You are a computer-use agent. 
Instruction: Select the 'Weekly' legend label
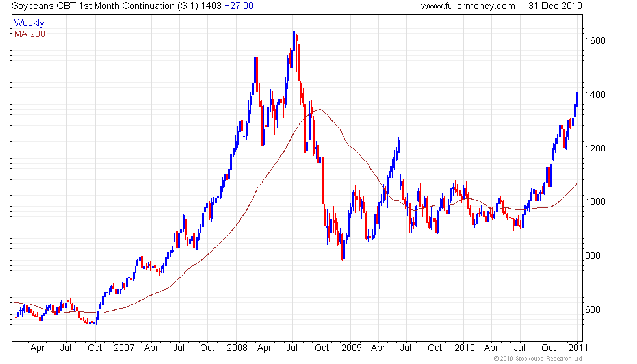coord(29,23)
